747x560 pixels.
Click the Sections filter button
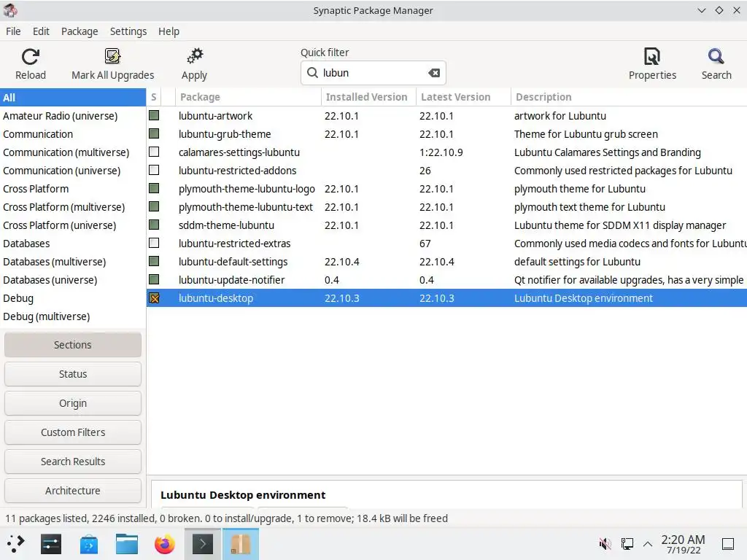[73, 345]
